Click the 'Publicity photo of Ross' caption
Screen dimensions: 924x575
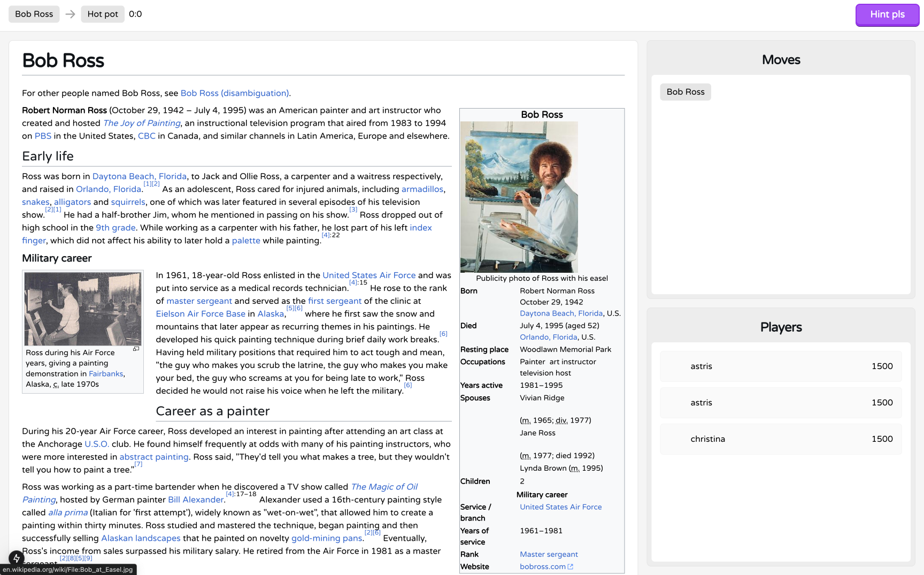[542, 279]
